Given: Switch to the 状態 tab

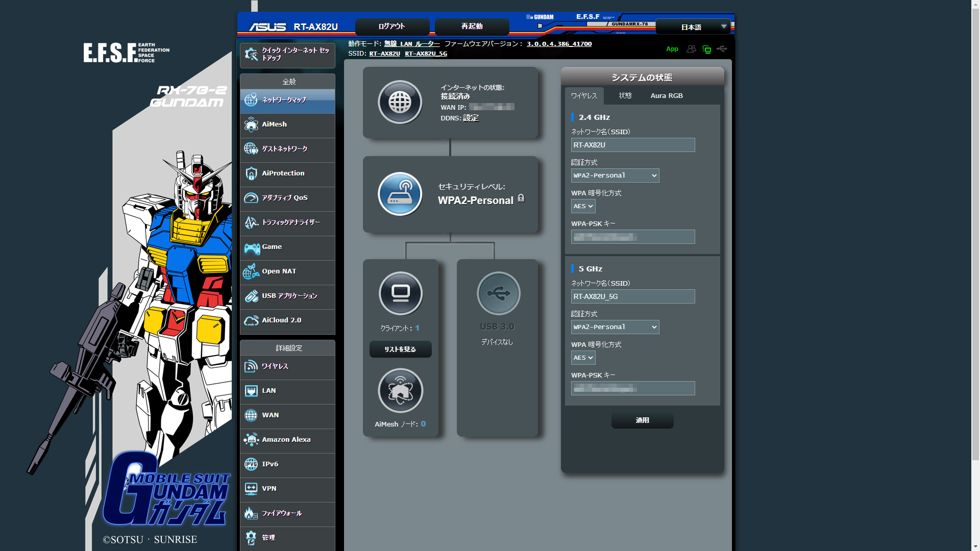Looking at the screenshot, I should tap(625, 96).
